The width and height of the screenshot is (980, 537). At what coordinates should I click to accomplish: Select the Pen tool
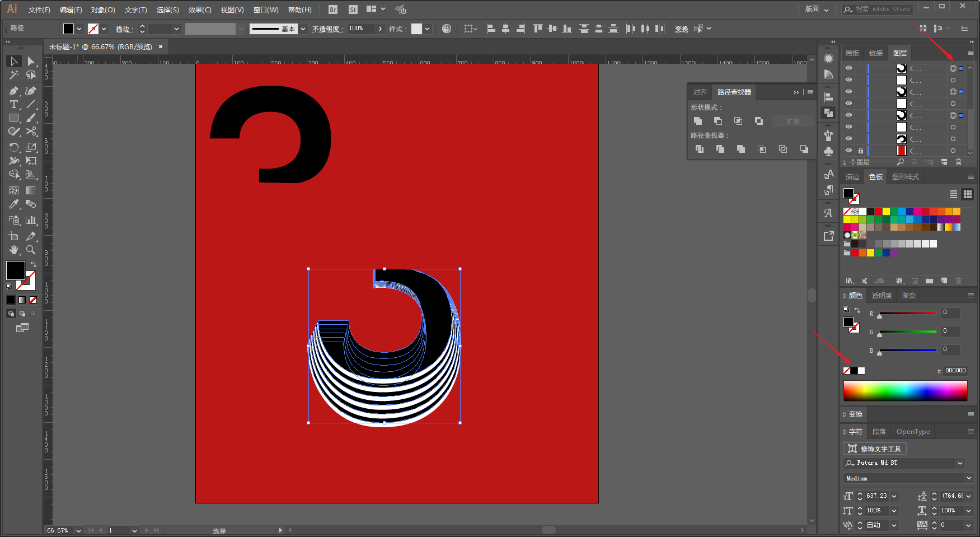click(x=14, y=91)
